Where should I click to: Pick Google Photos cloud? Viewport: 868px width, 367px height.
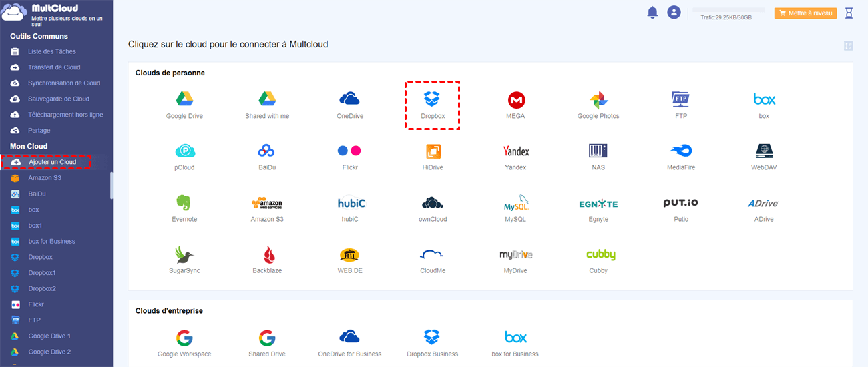pyautogui.click(x=598, y=105)
